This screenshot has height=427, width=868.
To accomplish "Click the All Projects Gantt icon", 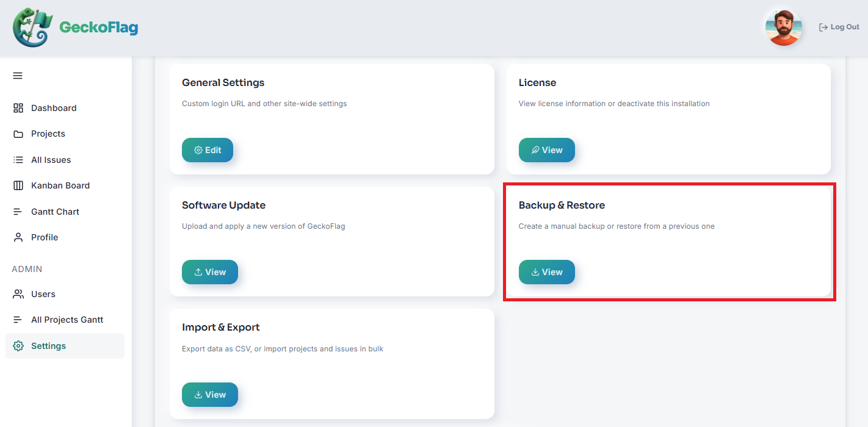I will pos(18,320).
